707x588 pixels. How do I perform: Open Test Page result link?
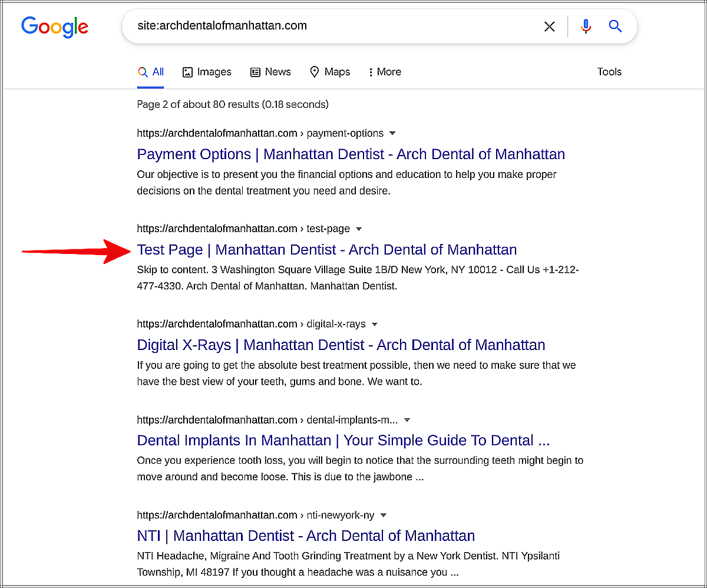tap(327, 250)
